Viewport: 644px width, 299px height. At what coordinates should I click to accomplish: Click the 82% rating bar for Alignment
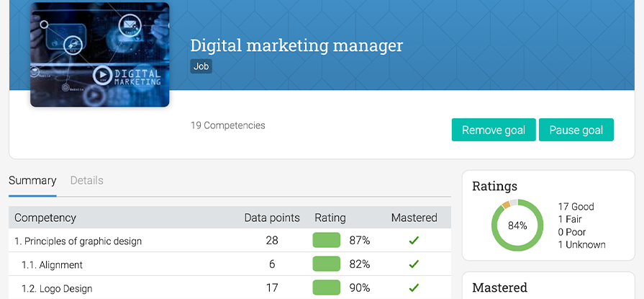coord(327,264)
